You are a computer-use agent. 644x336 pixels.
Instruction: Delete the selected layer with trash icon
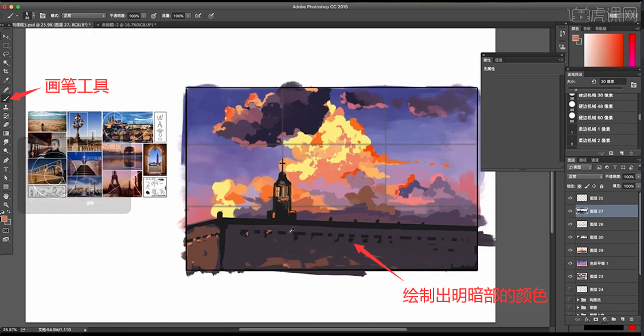click(632, 320)
